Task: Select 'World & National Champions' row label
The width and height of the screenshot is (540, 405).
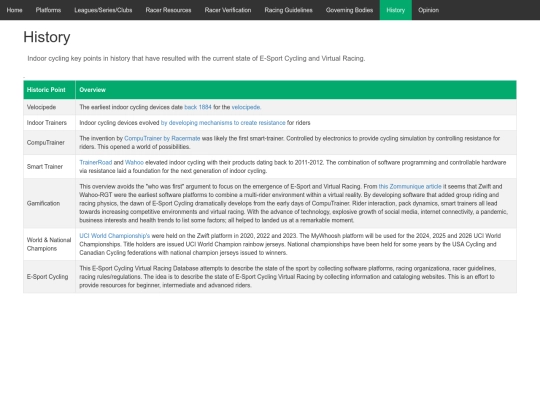Action: 49,244
